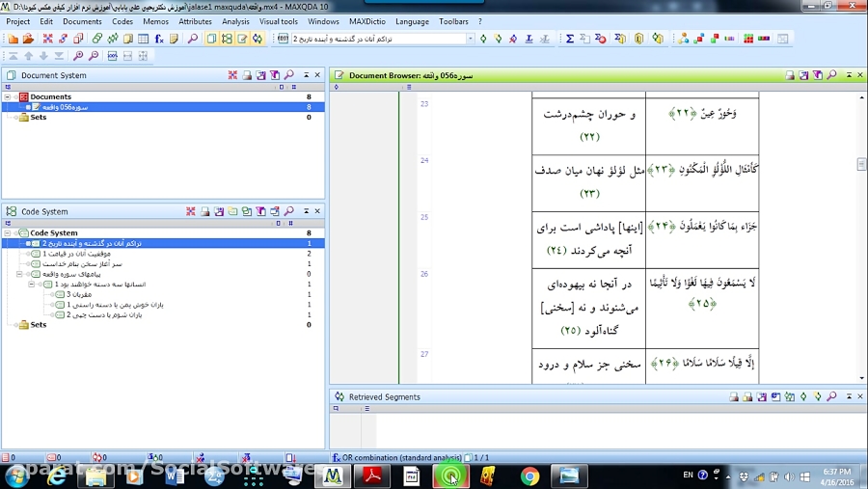
Task: Click the code quick list field
Action: 379,39
